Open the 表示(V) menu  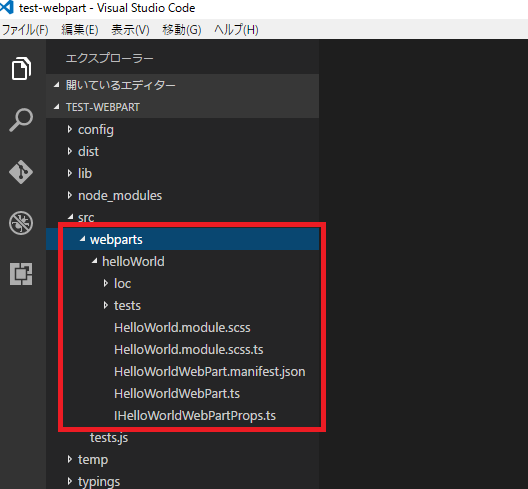130,30
